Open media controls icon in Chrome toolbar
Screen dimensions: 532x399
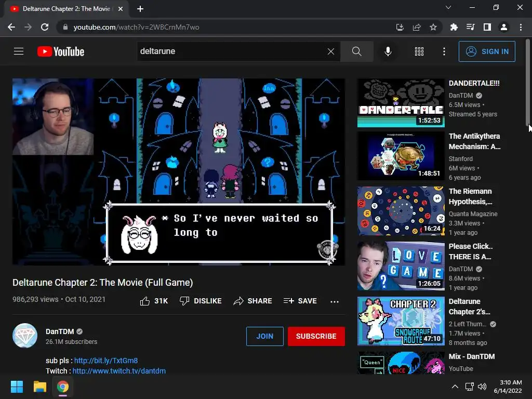[x=471, y=27]
